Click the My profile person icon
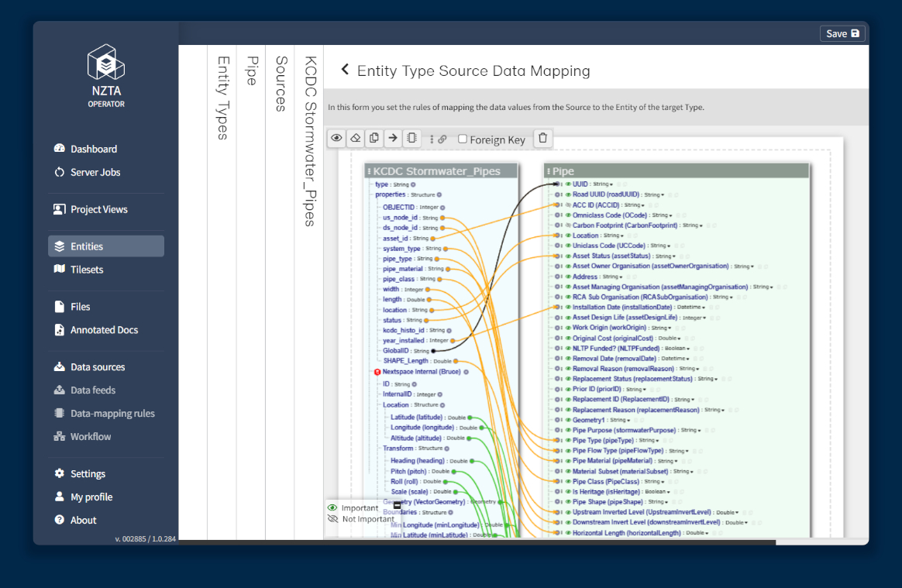The width and height of the screenshot is (902, 588). (x=59, y=496)
